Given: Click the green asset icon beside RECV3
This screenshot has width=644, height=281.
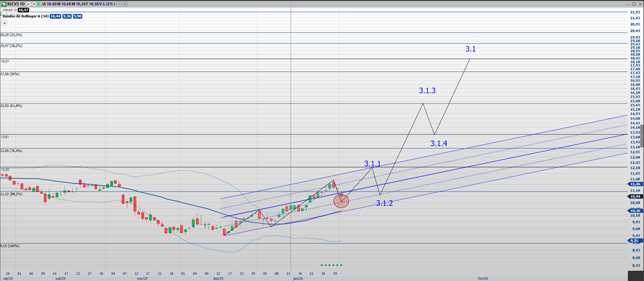Looking at the screenshot, I should (4, 4).
